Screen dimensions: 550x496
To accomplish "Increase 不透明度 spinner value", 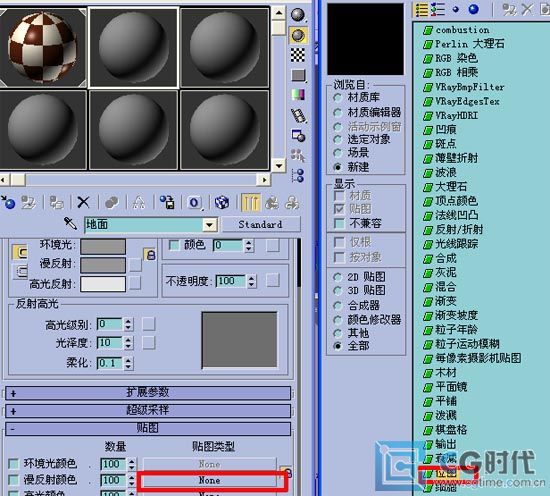I will pos(251,277).
